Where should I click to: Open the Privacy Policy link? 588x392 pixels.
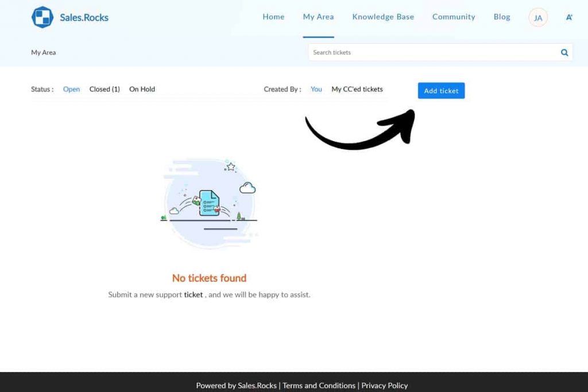pyautogui.click(x=384, y=386)
